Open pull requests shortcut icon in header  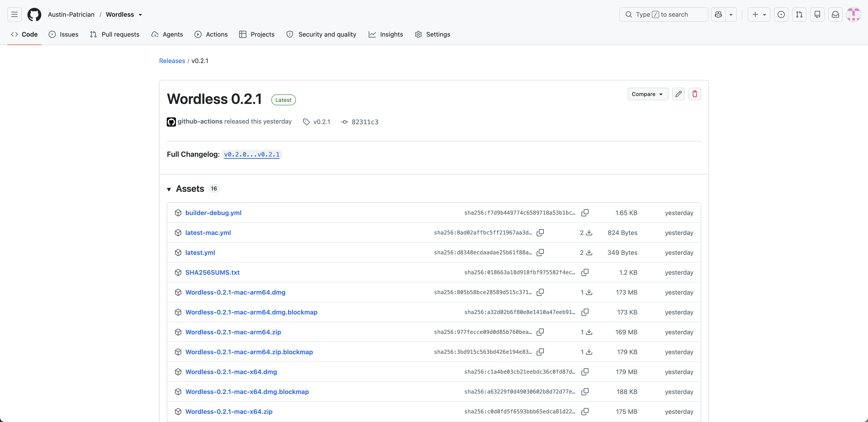[799, 14]
